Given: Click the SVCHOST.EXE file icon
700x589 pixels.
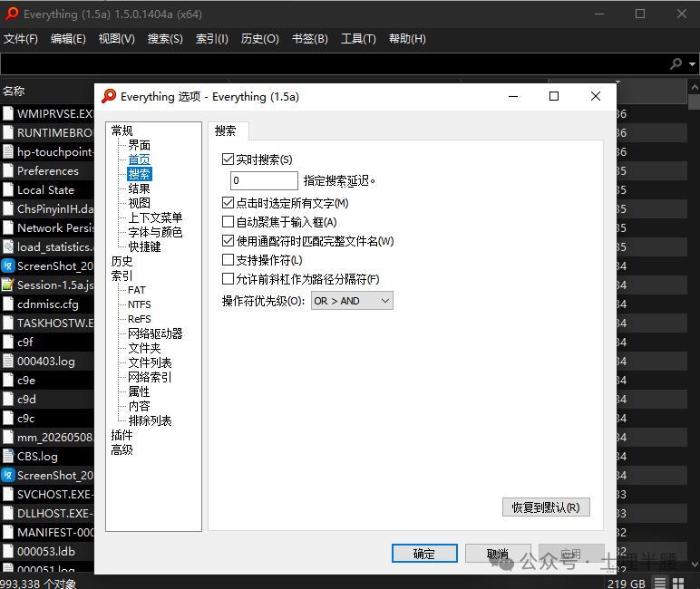Looking at the screenshot, I should pos(8,494).
